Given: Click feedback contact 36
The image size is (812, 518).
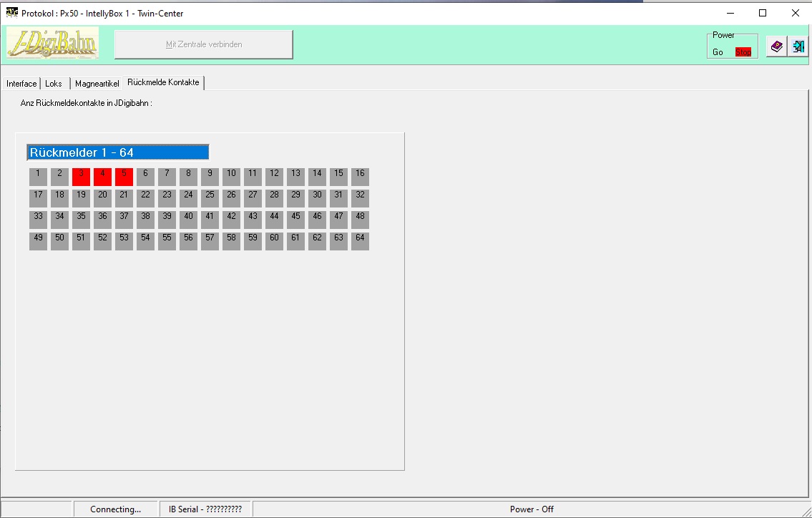Looking at the screenshot, I should tap(102, 220).
